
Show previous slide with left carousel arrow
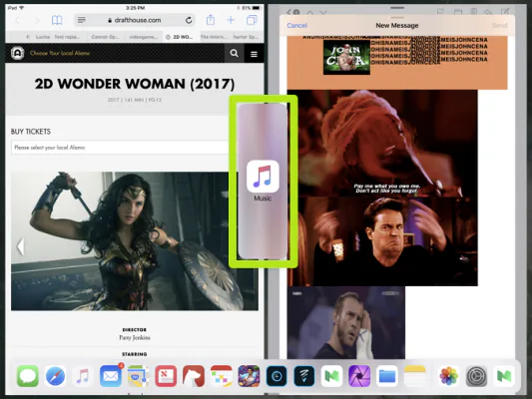(x=21, y=246)
